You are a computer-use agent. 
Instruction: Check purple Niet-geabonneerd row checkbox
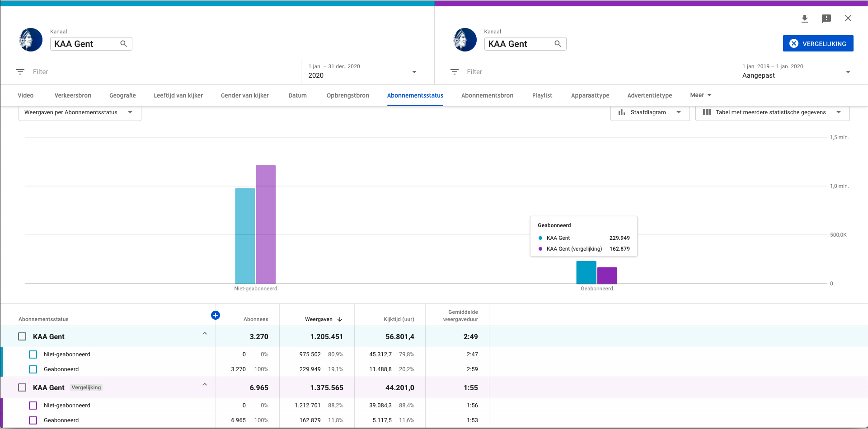pos(33,406)
